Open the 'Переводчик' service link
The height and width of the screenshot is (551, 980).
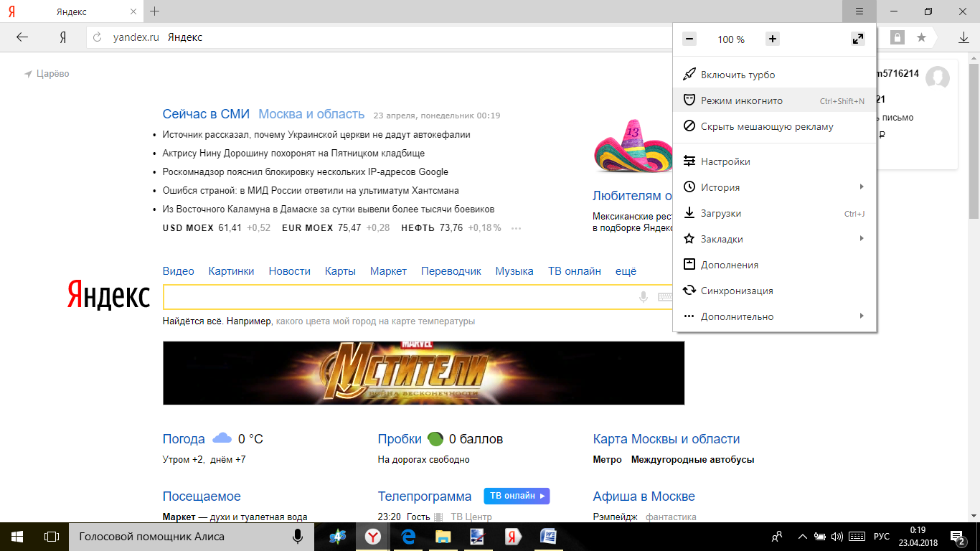451,271
